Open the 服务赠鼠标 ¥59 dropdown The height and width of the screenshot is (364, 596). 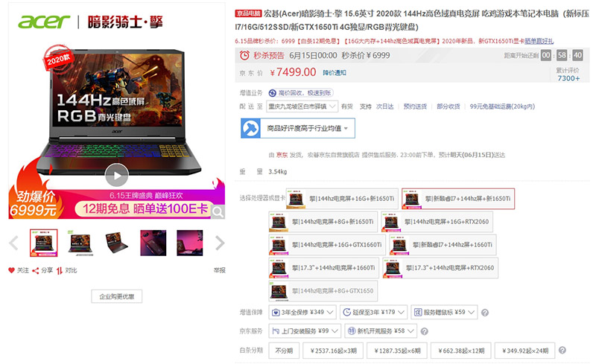click(x=444, y=313)
